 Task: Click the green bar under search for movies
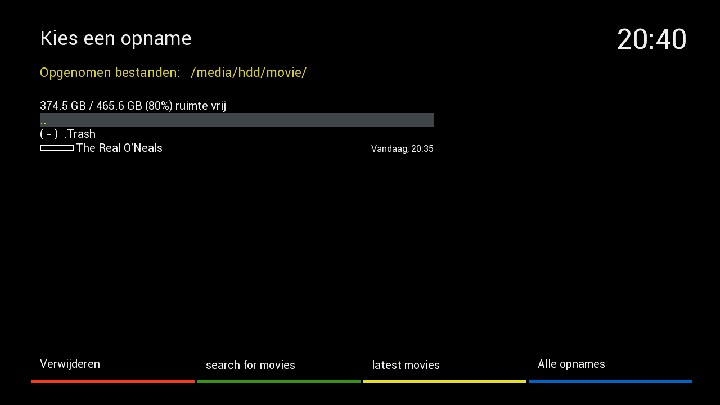tap(278, 381)
